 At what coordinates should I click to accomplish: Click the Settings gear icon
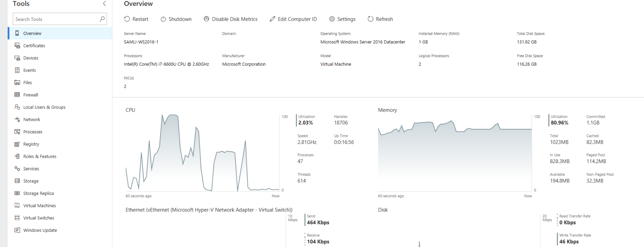[x=332, y=19]
